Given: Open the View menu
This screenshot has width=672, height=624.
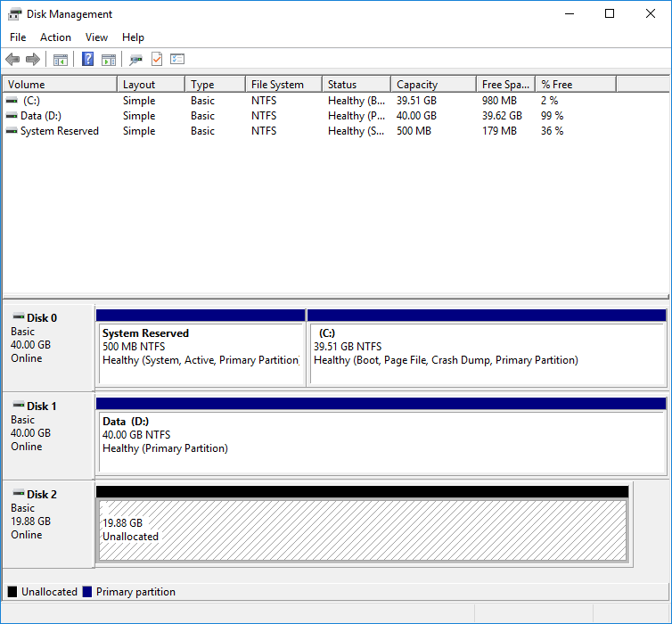Looking at the screenshot, I should 96,37.
